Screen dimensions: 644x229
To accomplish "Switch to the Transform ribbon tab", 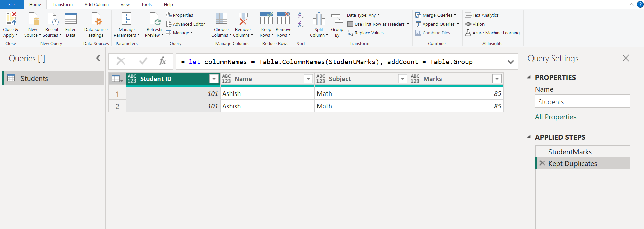I will point(62,5).
